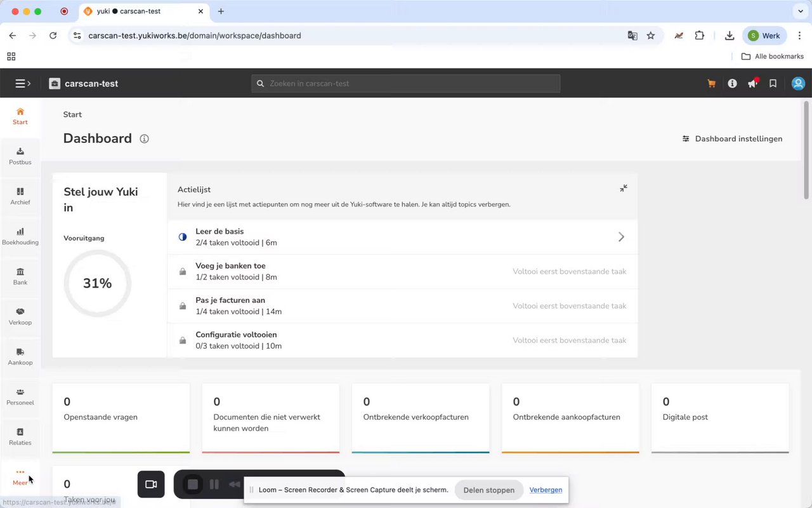Viewport: 812px width, 508px height.
Task: Open Alle bookmarks folder
Action: pos(773,57)
